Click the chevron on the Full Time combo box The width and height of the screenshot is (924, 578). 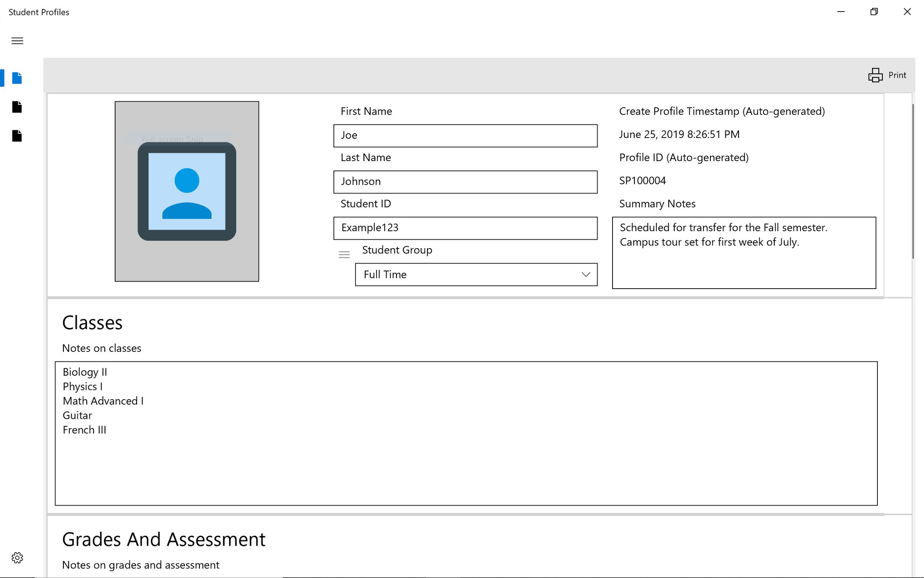tap(586, 274)
